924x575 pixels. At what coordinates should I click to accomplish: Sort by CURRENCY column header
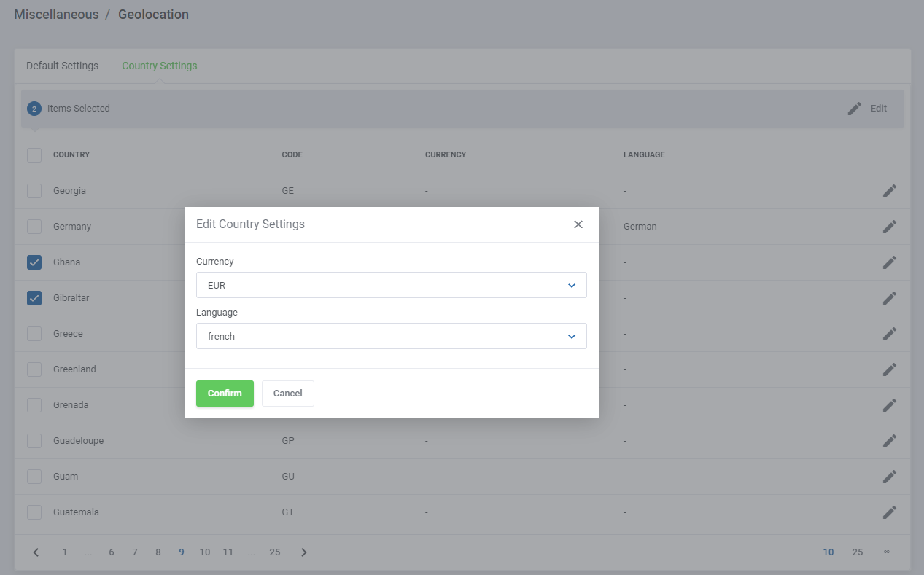point(446,155)
